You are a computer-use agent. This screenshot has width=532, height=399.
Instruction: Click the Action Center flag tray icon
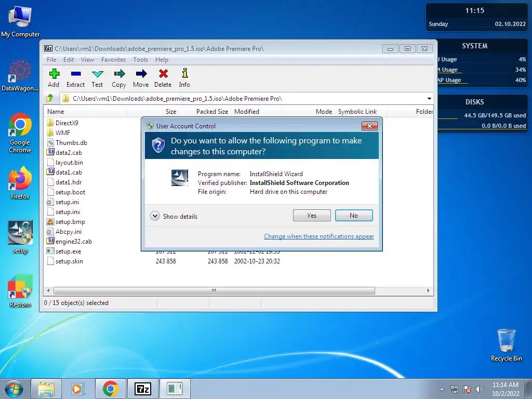click(x=467, y=389)
